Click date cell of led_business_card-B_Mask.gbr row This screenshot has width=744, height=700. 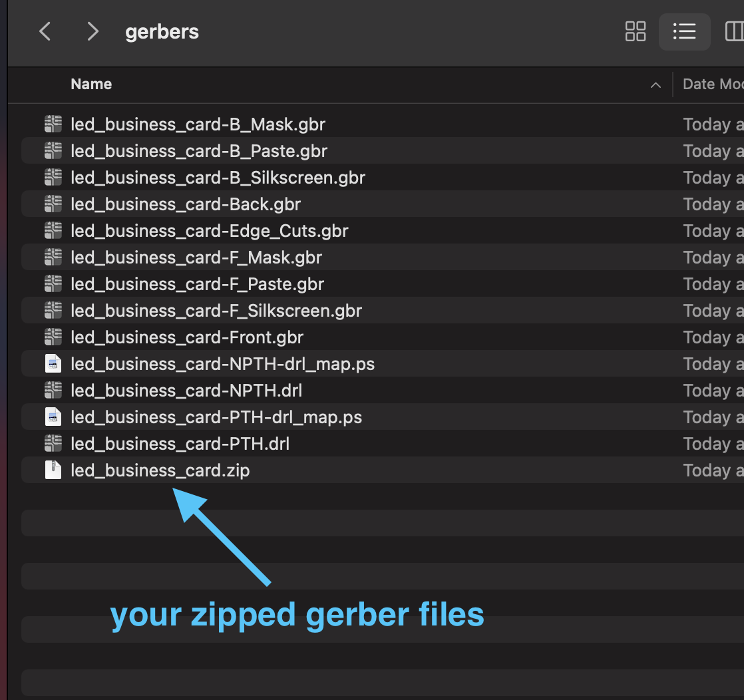click(x=713, y=124)
